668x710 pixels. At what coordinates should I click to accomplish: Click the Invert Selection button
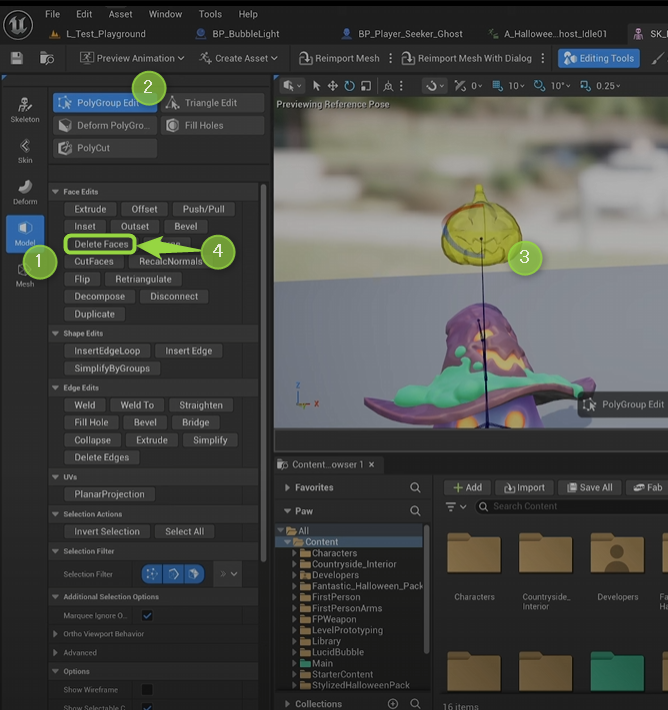[x=107, y=532]
